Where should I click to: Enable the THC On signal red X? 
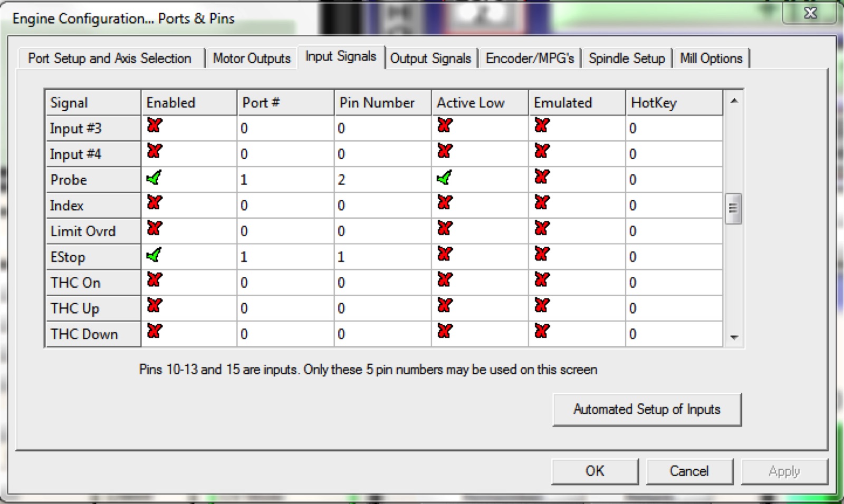click(x=154, y=280)
